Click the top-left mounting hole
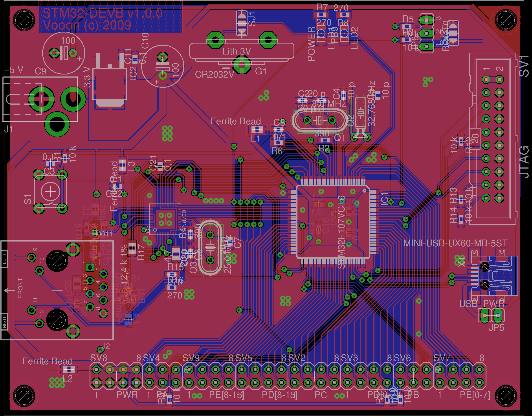532x416 pixels. click(x=24, y=20)
